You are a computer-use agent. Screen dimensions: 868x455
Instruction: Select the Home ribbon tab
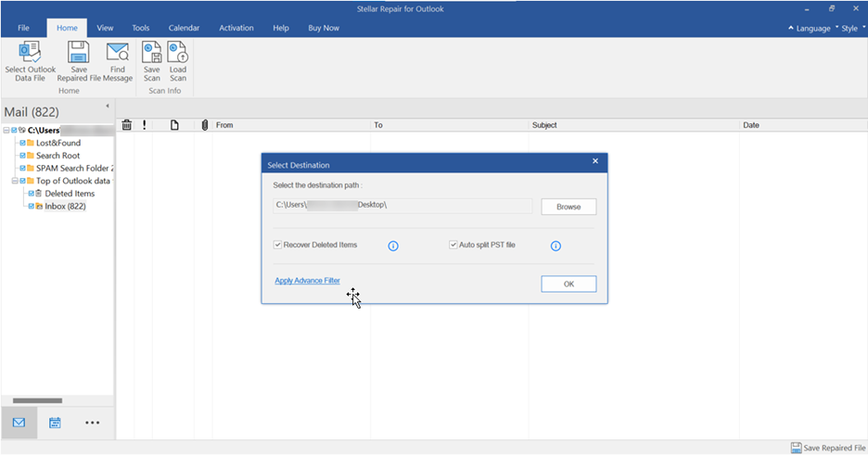[x=67, y=28]
